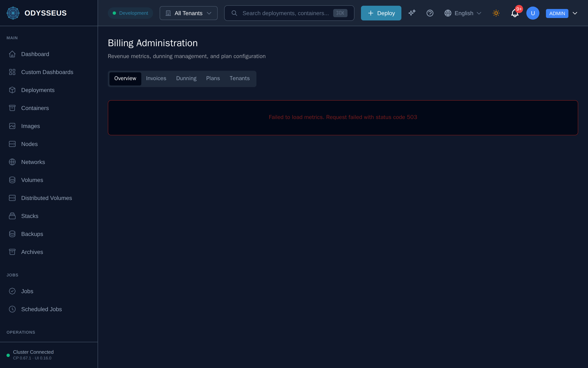
Task: Open Stacks in sidebar
Action: point(49,216)
